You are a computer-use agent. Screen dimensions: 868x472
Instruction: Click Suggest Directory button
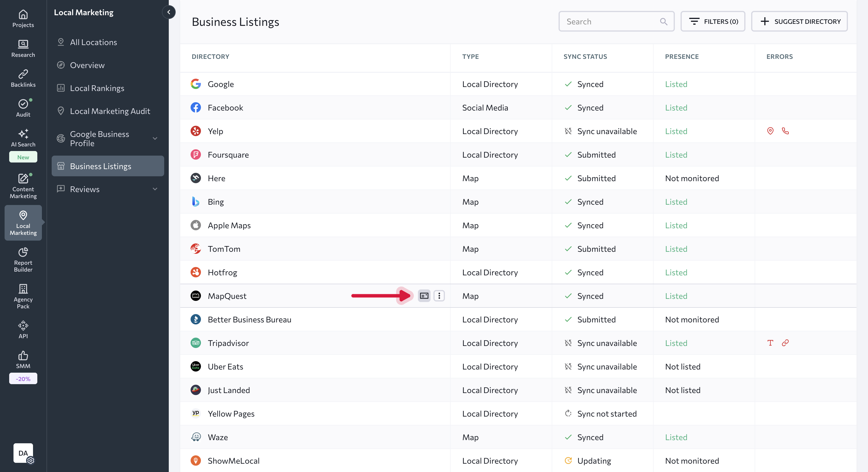pos(799,22)
